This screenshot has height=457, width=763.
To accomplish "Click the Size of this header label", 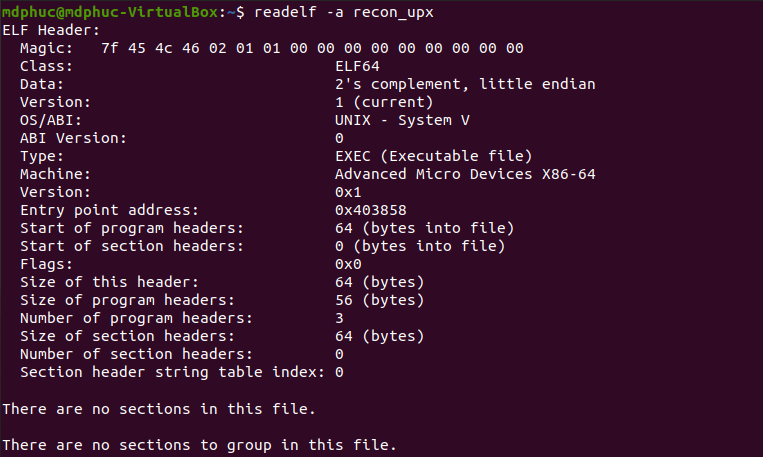I will 109,282.
